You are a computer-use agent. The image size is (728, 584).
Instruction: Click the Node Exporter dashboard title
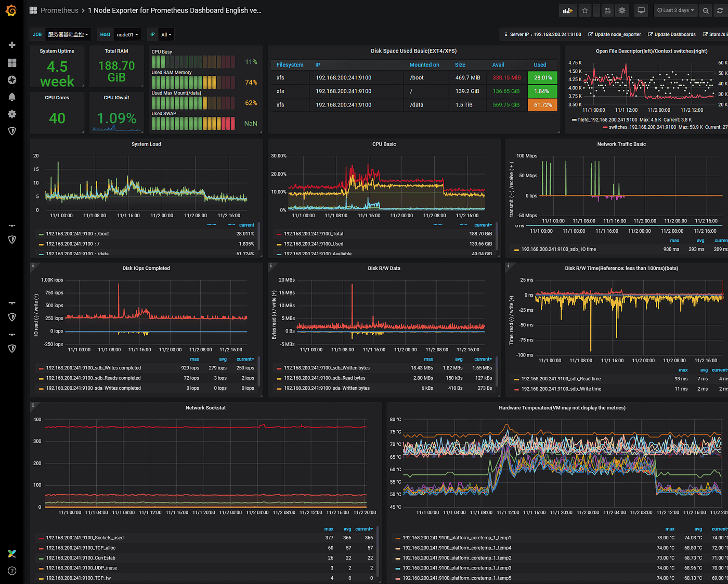point(175,10)
